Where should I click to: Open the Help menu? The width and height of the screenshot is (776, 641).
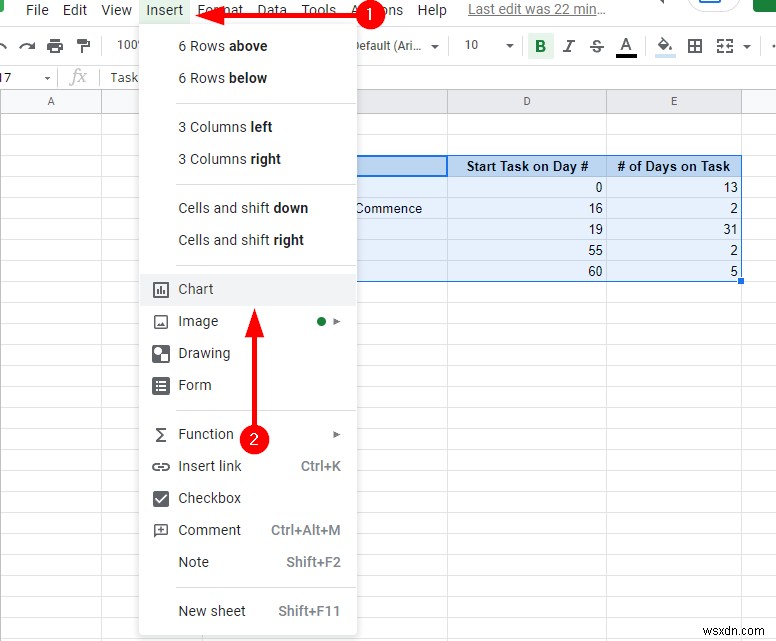[x=432, y=10]
